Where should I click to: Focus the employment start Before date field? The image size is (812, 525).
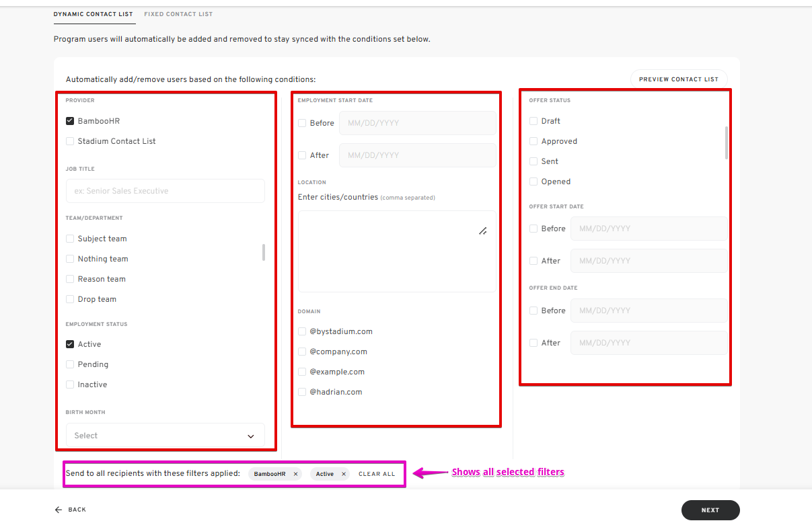pos(417,123)
